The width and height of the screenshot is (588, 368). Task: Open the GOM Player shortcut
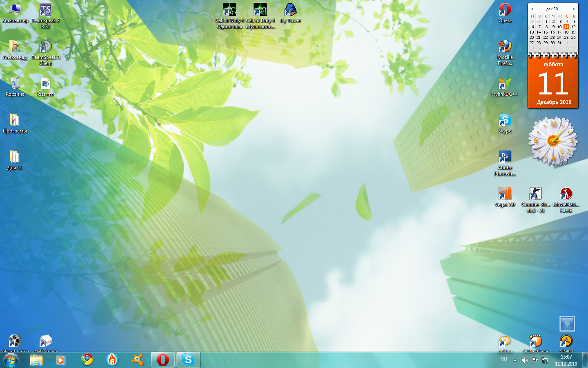tap(535, 341)
